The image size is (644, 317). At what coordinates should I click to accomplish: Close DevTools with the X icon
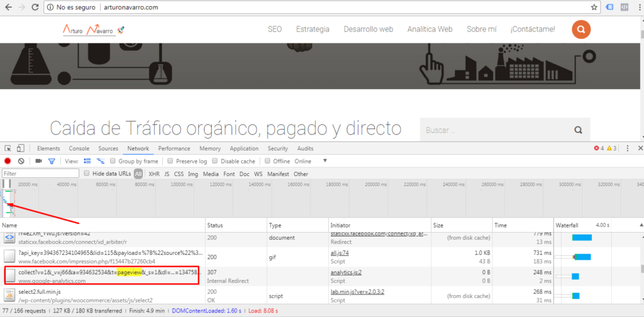click(x=640, y=148)
